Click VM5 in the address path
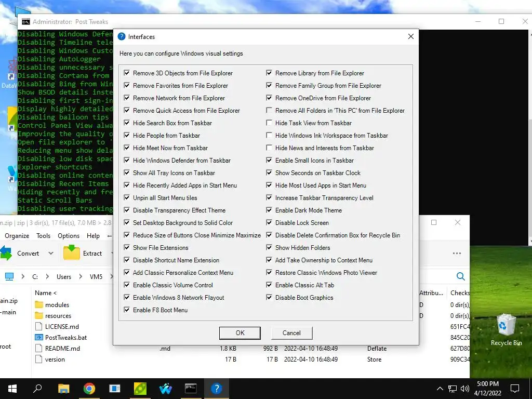The width and height of the screenshot is (532, 399). (x=96, y=276)
